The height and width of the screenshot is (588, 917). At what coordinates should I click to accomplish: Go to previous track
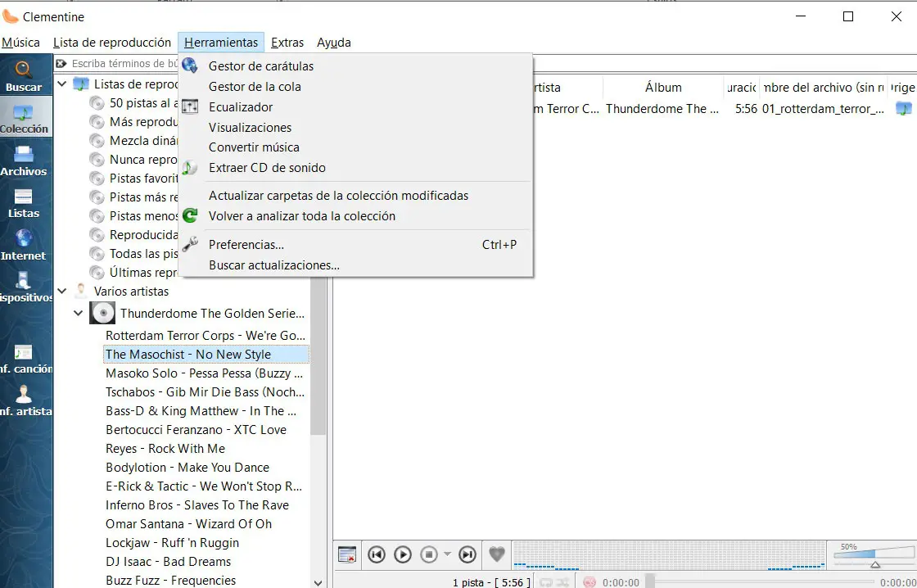click(376, 554)
